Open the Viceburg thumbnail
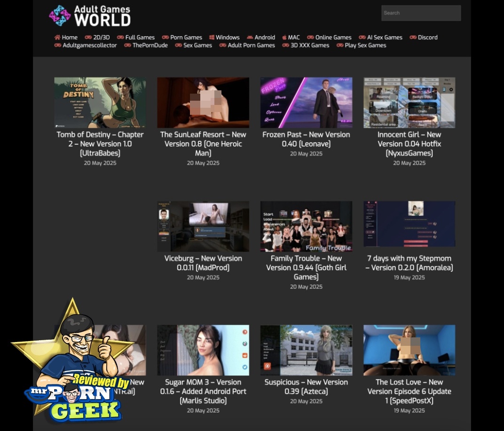Screen dimensions: 504x431 (x=203, y=226)
